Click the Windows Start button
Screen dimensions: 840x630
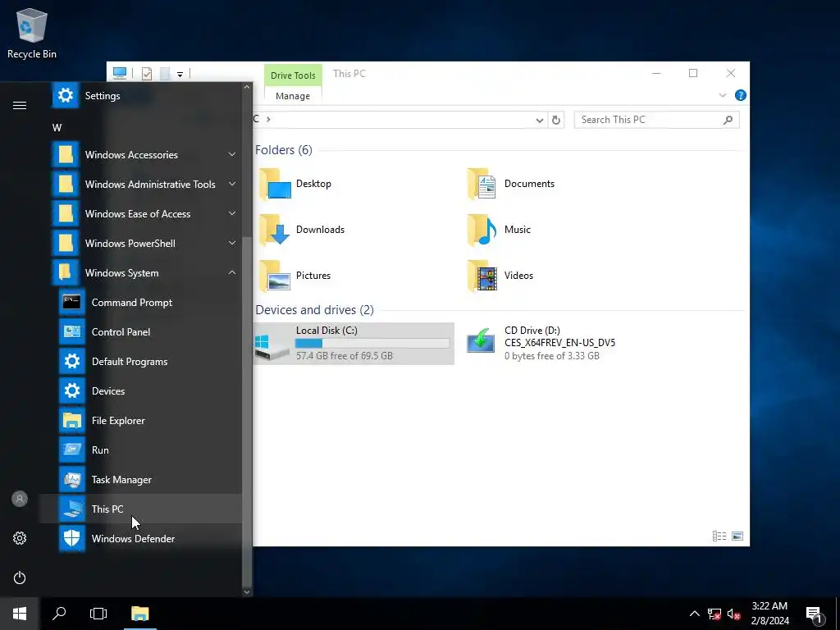coord(20,614)
